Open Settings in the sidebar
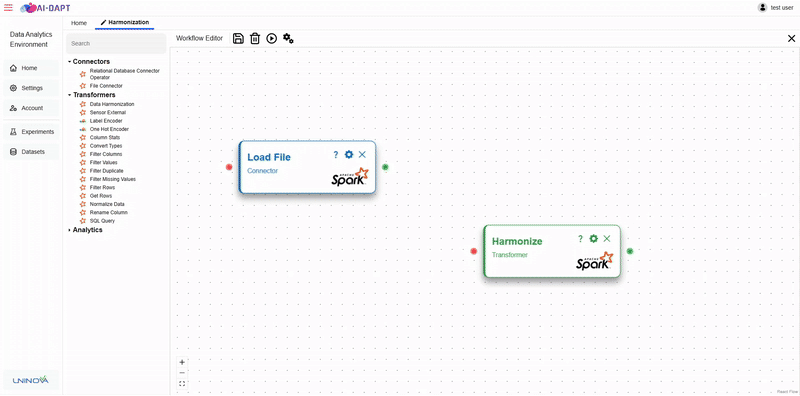 [31, 88]
